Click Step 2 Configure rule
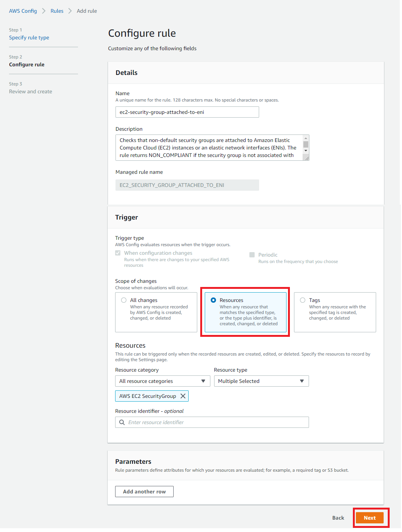This screenshot has width=402, height=532. pyautogui.click(x=27, y=64)
